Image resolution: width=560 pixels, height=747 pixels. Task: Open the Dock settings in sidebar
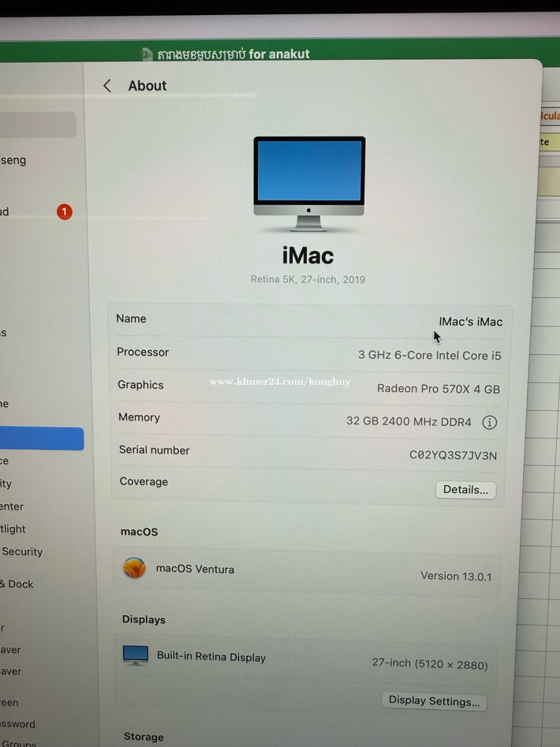click(x=17, y=584)
